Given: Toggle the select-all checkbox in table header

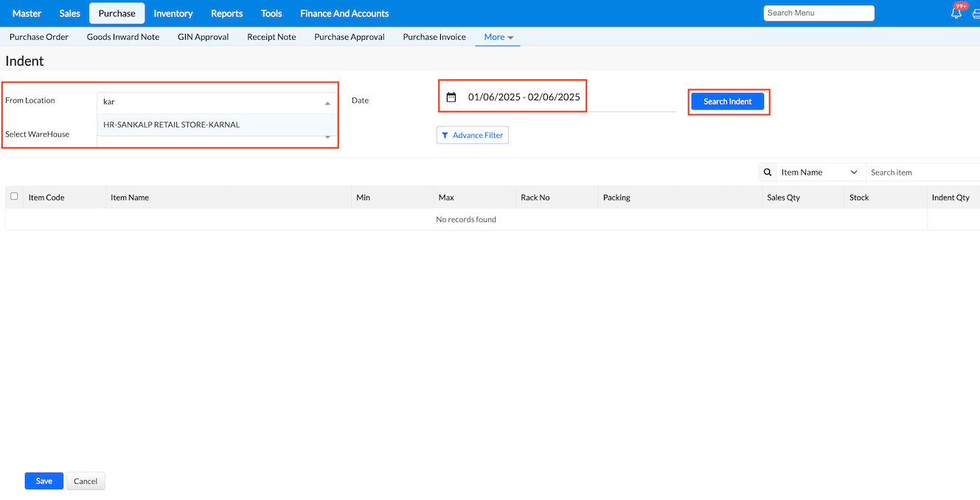Looking at the screenshot, I should [x=14, y=196].
